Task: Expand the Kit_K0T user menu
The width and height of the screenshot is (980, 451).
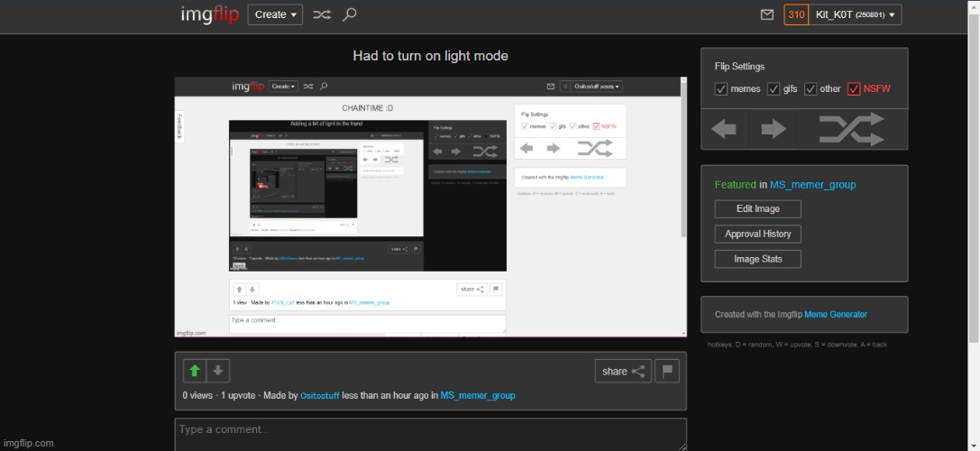Action: pos(855,14)
